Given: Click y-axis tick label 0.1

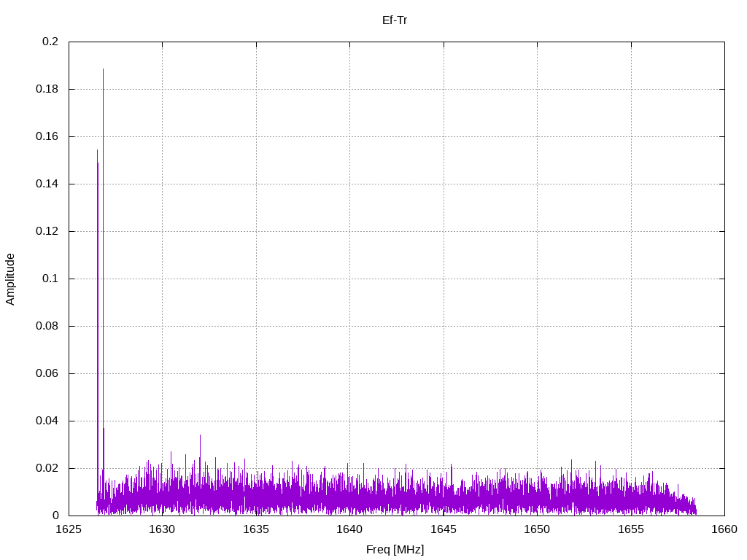Looking at the screenshot, I should click(50, 279).
